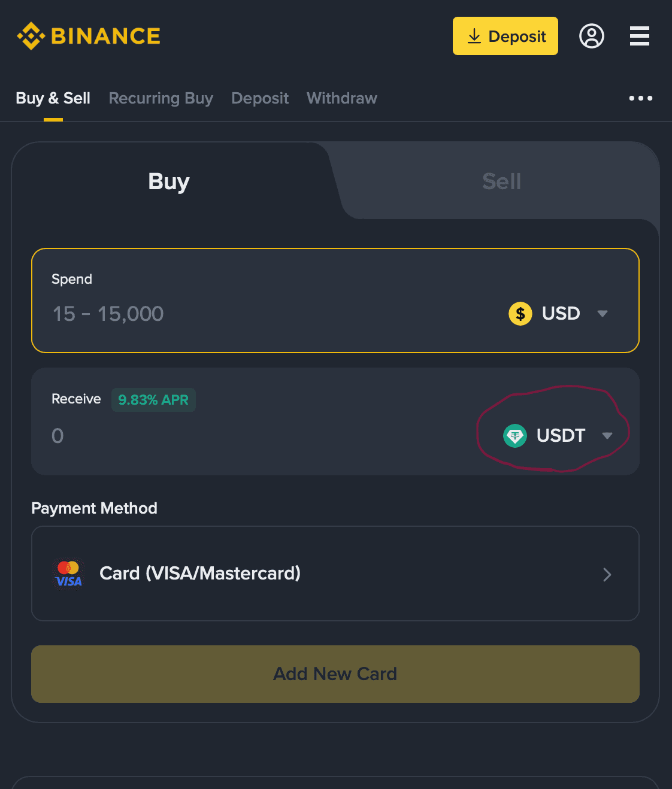
Task: Expand the USDT coin dropdown arrow
Action: click(x=607, y=436)
